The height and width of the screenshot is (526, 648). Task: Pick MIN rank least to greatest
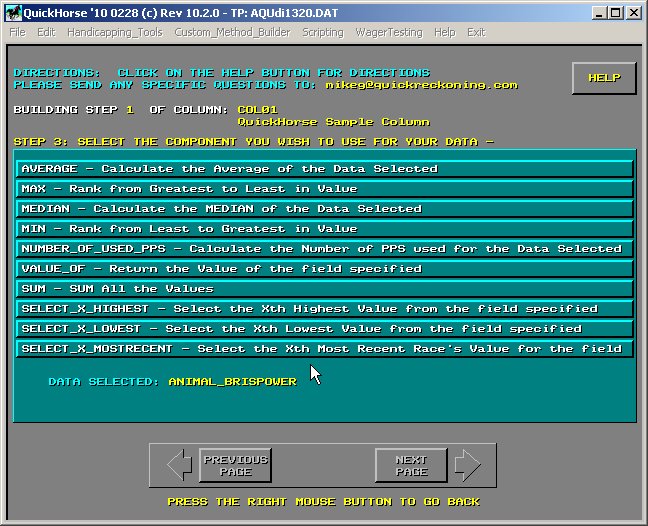point(325,229)
